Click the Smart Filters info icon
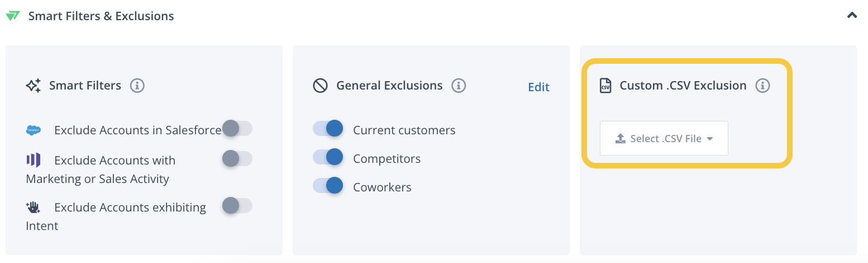 pyautogui.click(x=137, y=86)
